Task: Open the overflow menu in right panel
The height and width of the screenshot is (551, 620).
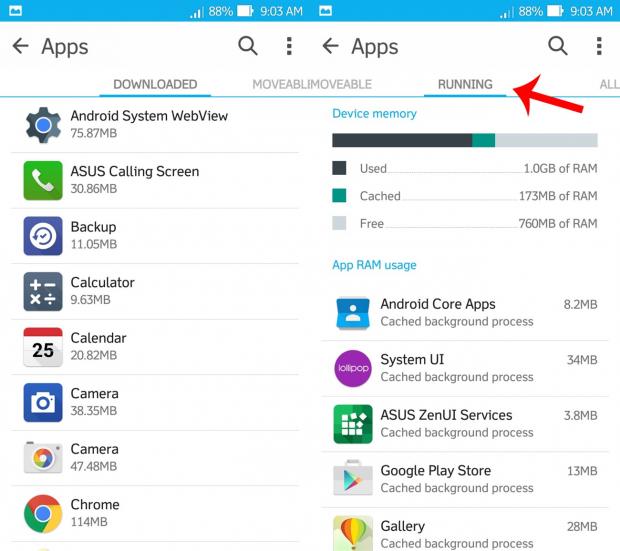Action: 599,46
